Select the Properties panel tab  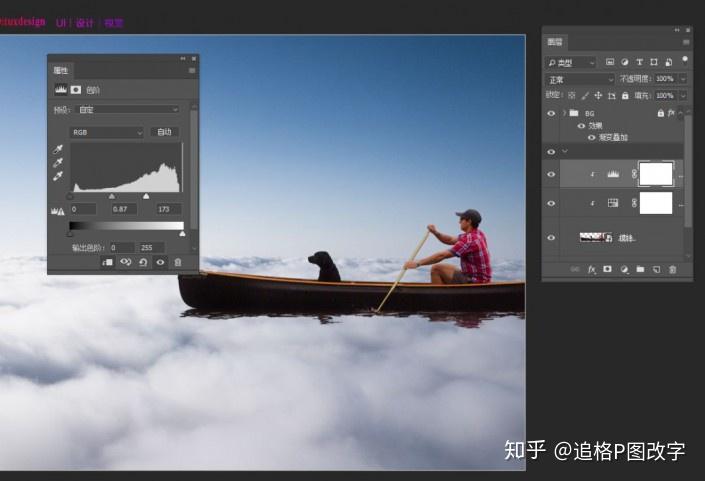coord(61,70)
